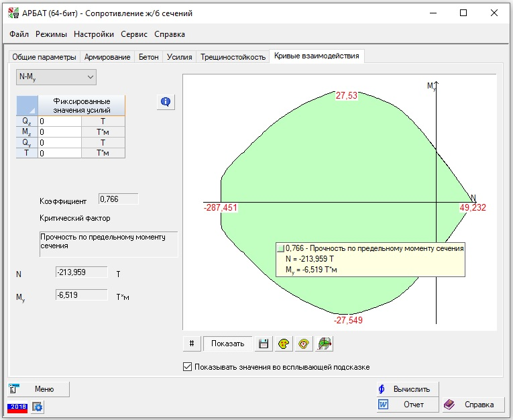Switch to the Трещиностойкость tab
This screenshot has height=420, width=513.
pos(233,57)
